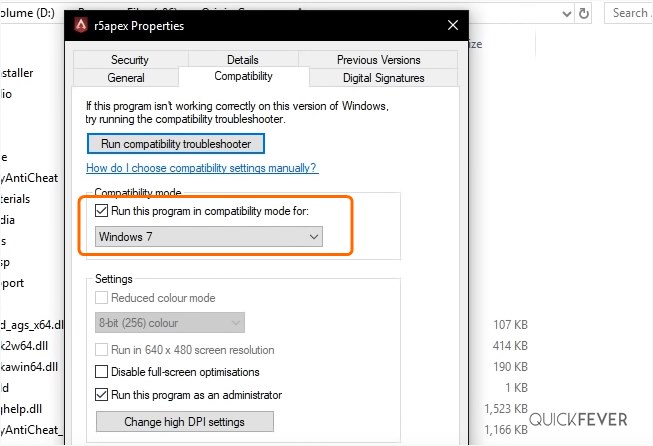Expand the Windows 7 compatibility dropdown
Viewport: 653px width, 446px height.
(209, 237)
